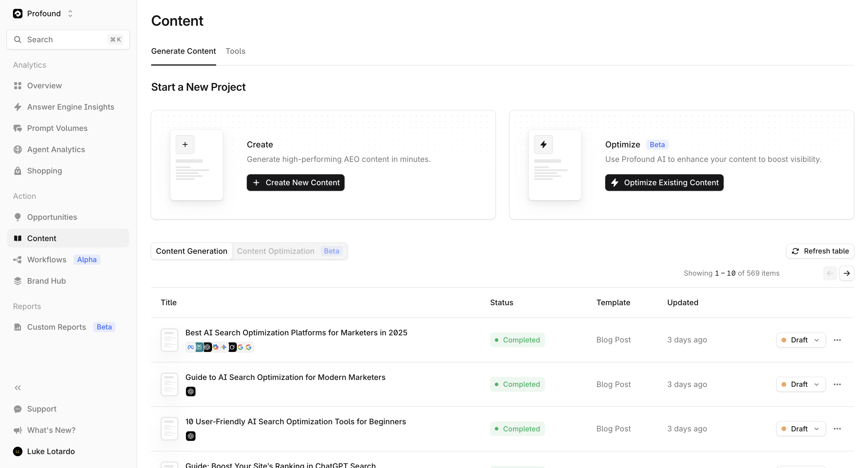The image size is (868, 468).
Task: Collapse the sidebar with double-chevron icon
Action: [x=17, y=388]
